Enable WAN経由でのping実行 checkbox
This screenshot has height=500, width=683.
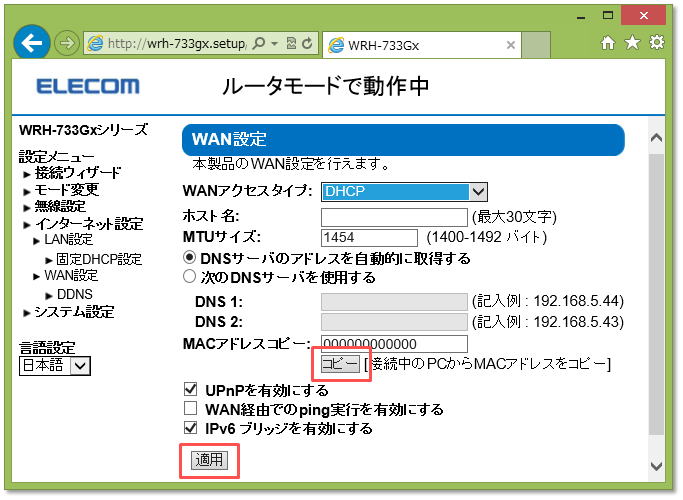(x=190, y=408)
